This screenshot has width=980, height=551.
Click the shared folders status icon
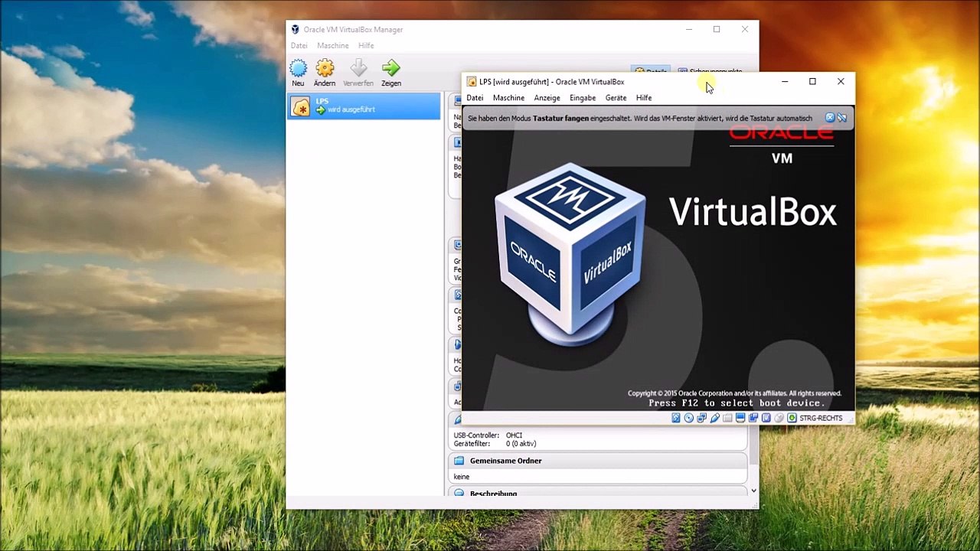pyautogui.click(x=727, y=418)
